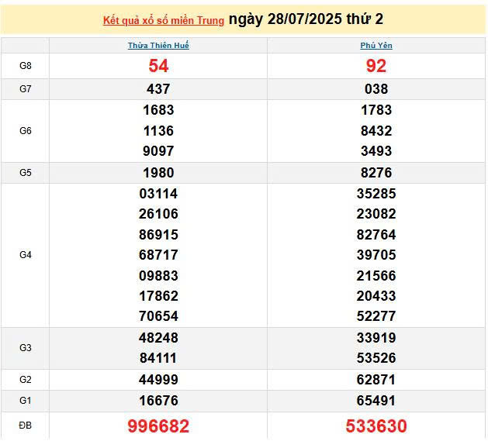Select G4 number 70654
Viewport: 488px width, 448px height.
tap(158, 316)
